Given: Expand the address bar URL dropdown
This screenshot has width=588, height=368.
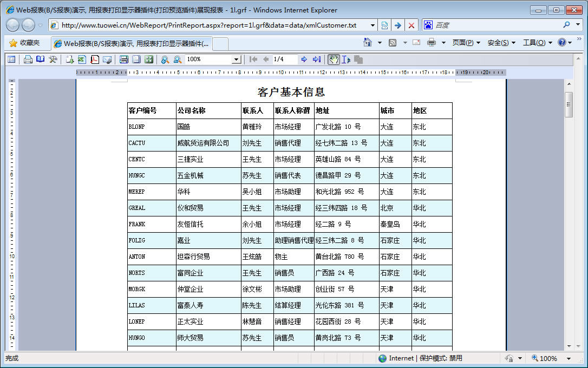Looking at the screenshot, I should pyautogui.click(x=373, y=25).
